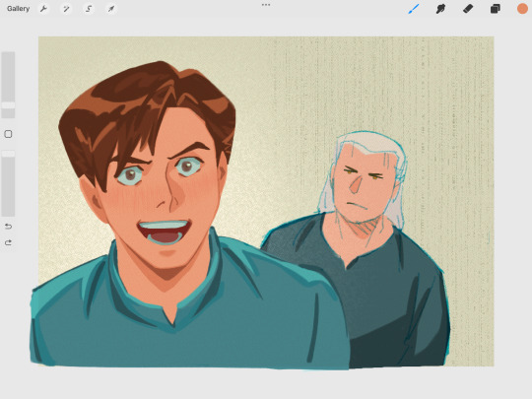Open the Layers panel
This screenshot has width=532, height=399.
pyautogui.click(x=495, y=9)
